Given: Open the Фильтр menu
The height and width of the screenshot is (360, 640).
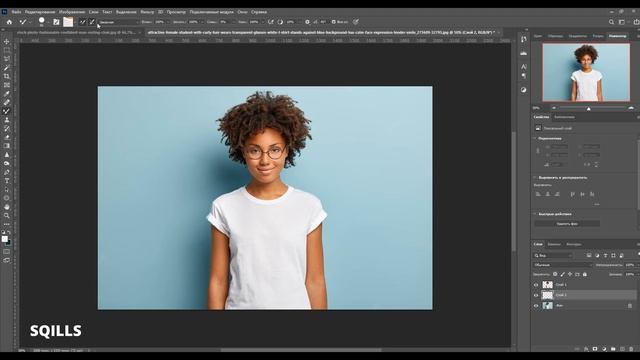Looking at the screenshot, I should 147,12.
